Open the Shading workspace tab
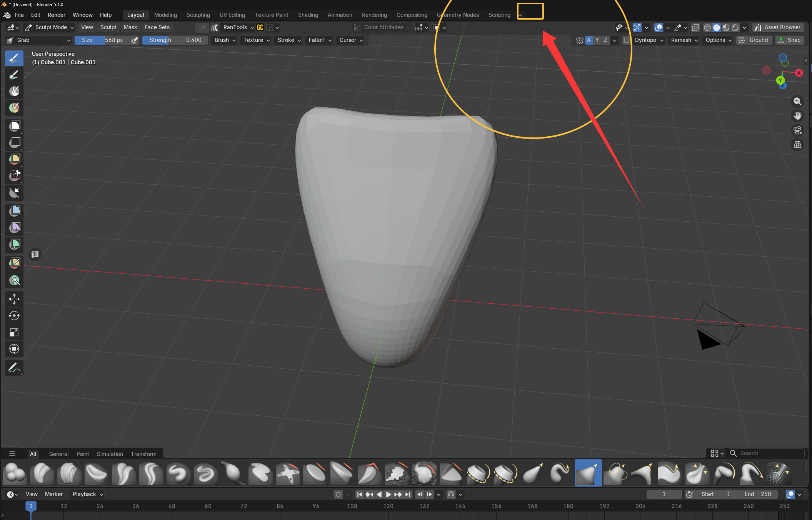The width and height of the screenshot is (812, 520). (308, 15)
